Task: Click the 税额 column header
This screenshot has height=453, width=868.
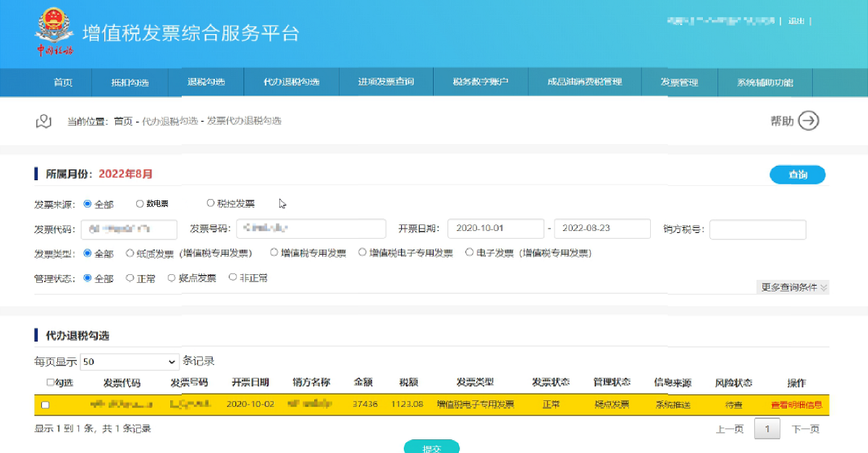Action: pos(408,382)
